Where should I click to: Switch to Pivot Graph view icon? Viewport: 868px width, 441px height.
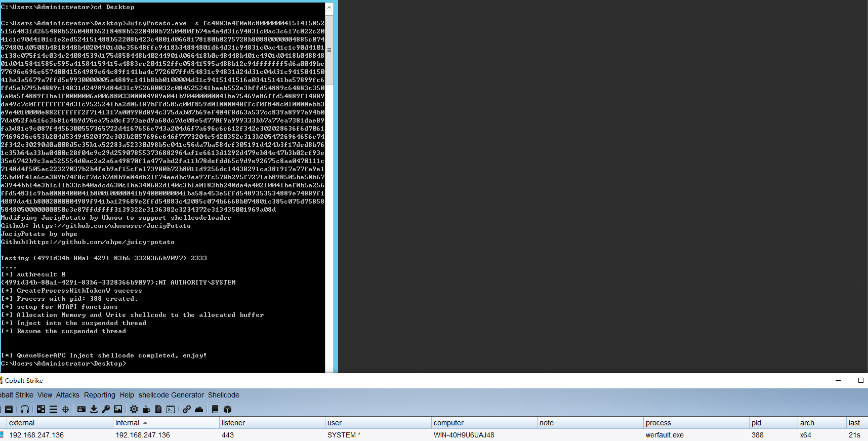click(41, 409)
